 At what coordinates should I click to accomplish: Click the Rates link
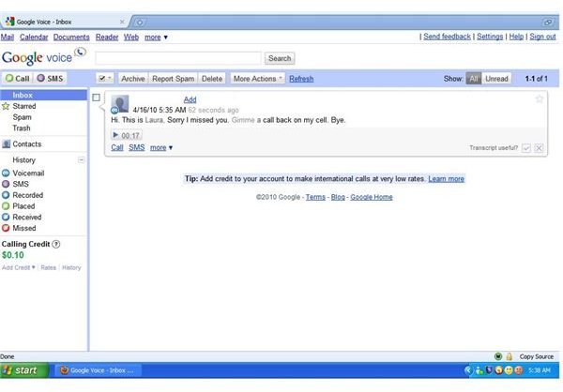[49, 267]
